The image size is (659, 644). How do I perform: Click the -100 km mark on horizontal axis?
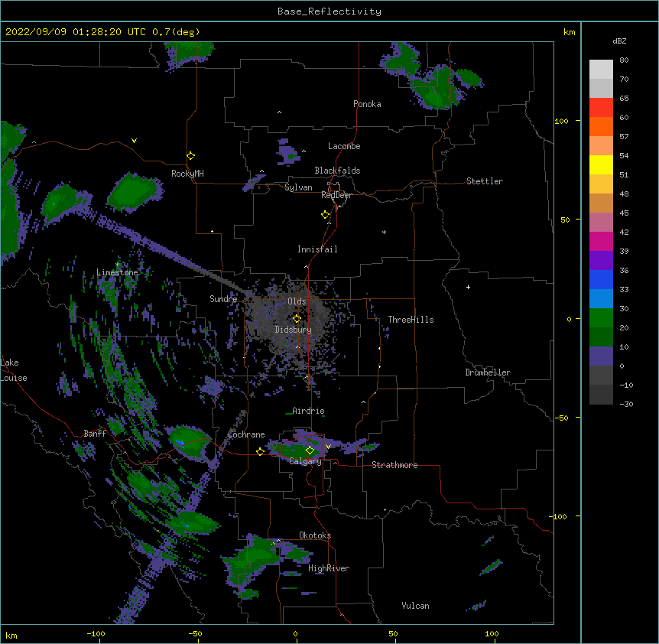coord(96,633)
